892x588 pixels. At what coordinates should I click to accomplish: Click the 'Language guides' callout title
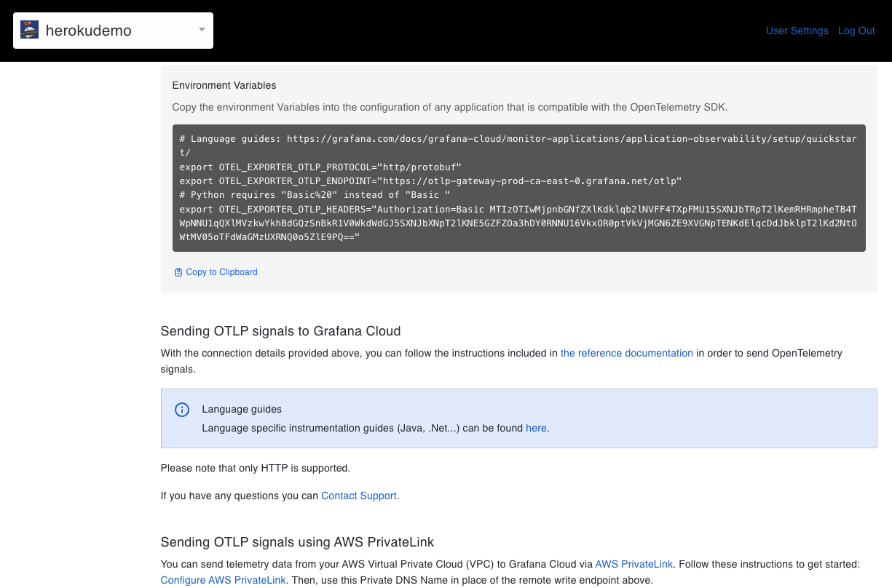tap(242, 409)
